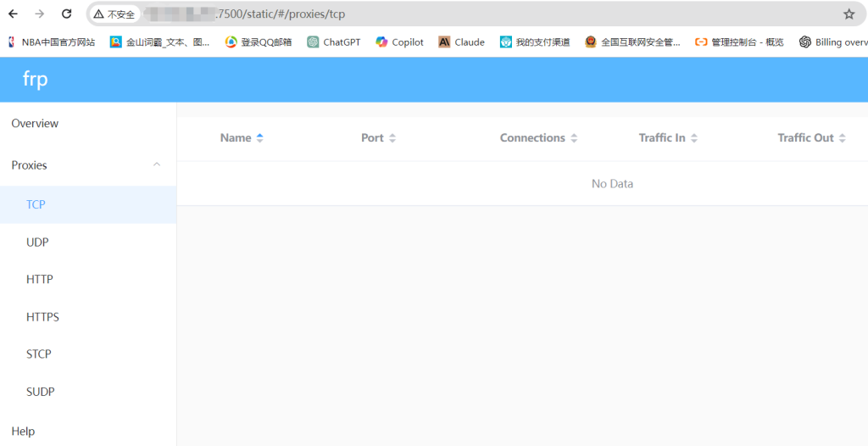Click the browser back arrow
The image size is (868, 446).
coord(13,14)
